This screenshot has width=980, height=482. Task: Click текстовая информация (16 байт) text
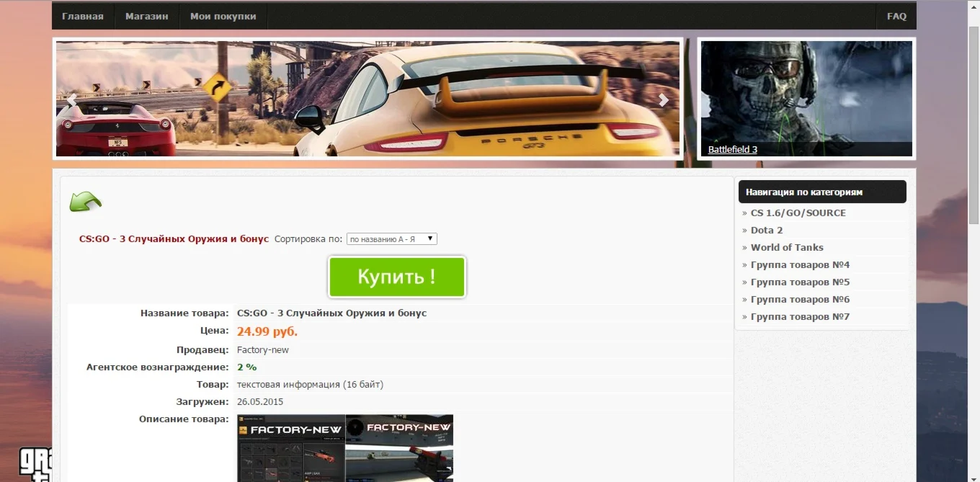pos(310,384)
